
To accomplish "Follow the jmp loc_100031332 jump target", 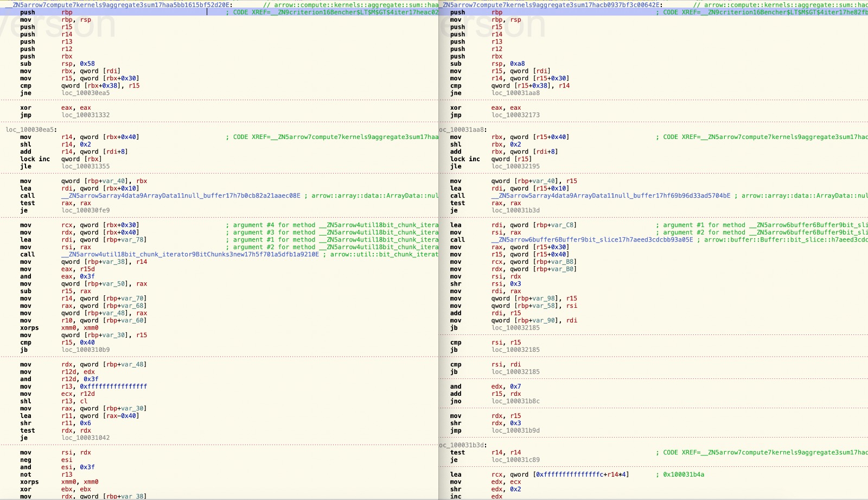I will pos(85,115).
